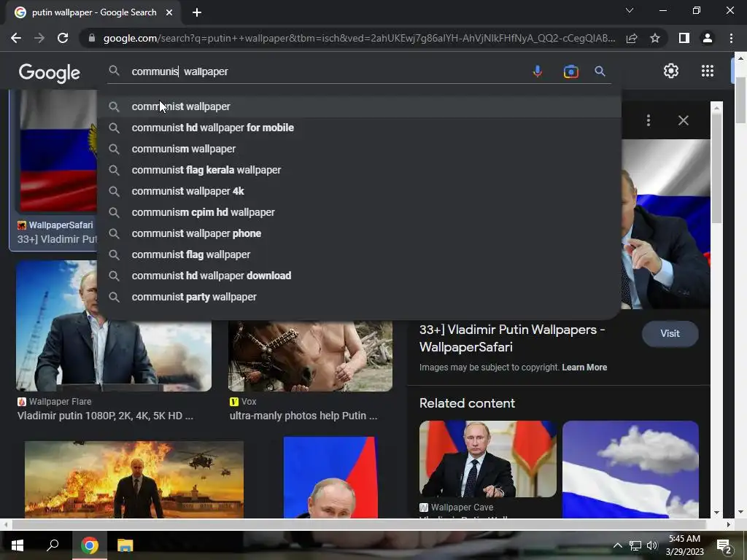
Task: Bookmark this page with the star icon
Action: point(655,38)
